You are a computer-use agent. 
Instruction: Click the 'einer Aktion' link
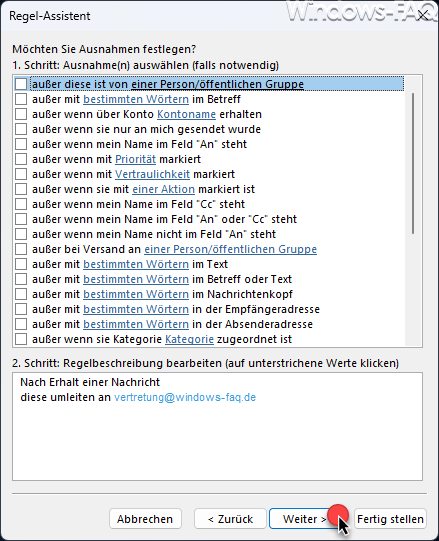(x=164, y=189)
